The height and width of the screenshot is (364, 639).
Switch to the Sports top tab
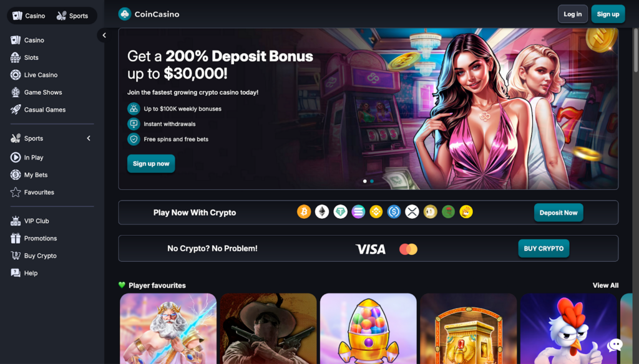point(72,16)
